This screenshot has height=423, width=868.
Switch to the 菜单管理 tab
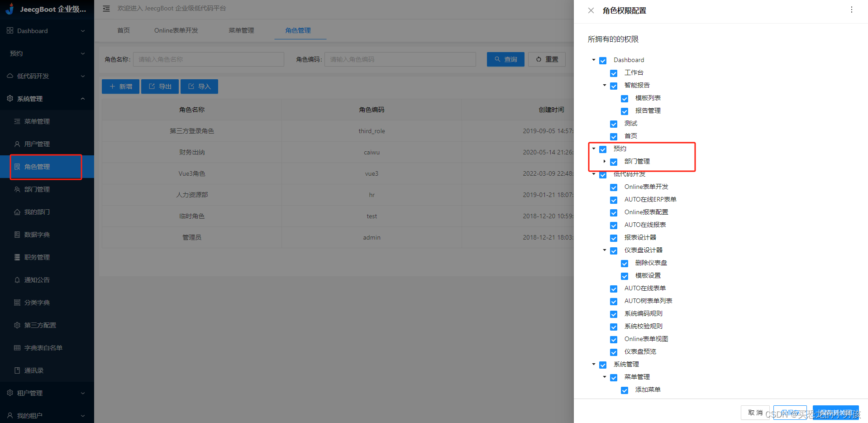[241, 30]
